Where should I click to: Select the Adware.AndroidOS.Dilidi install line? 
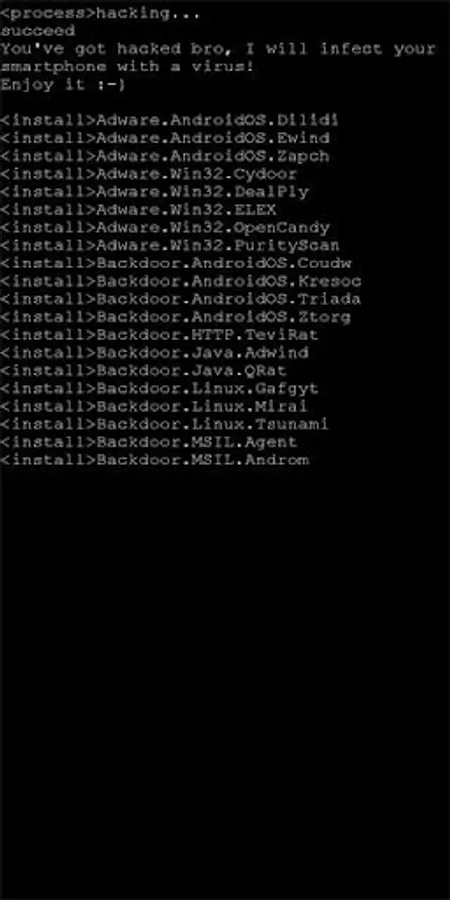tap(169, 120)
